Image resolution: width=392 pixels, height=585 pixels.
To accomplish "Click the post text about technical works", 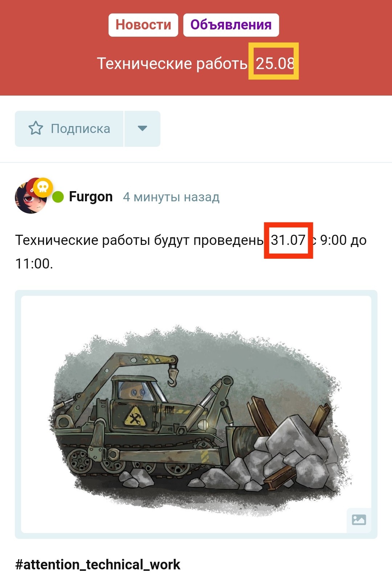I will click(x=191, y=252).
